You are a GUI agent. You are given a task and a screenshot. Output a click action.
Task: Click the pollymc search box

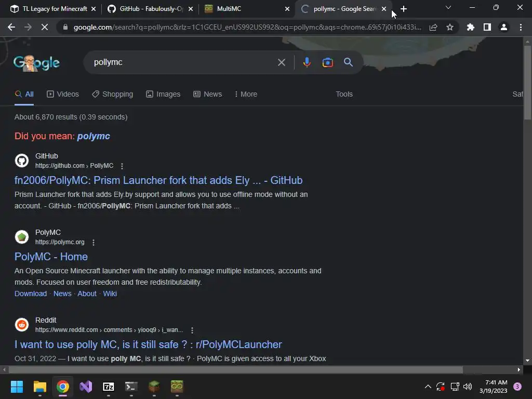(183, 62)
